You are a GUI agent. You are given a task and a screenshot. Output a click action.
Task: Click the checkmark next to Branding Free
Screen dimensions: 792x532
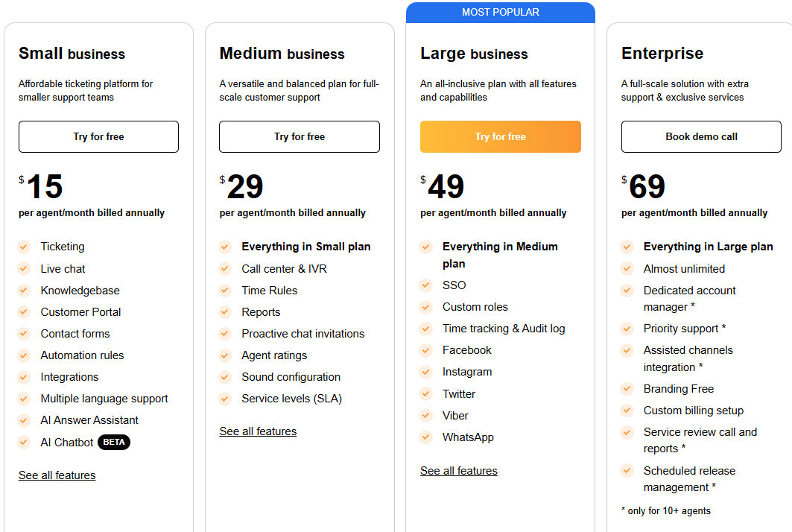pos(627,388)
